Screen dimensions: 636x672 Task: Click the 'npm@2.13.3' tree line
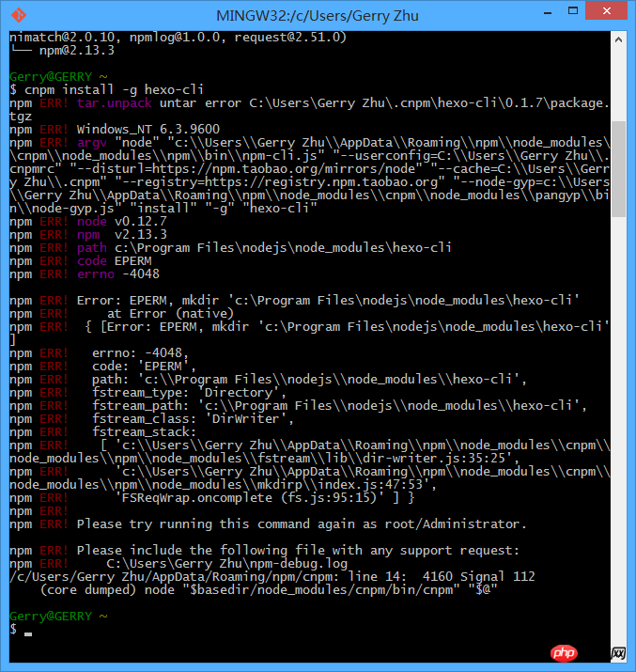(x=77, y=51)
